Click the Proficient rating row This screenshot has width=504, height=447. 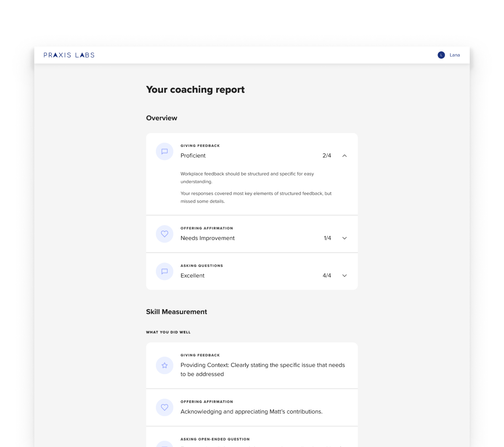coord(193,155)
